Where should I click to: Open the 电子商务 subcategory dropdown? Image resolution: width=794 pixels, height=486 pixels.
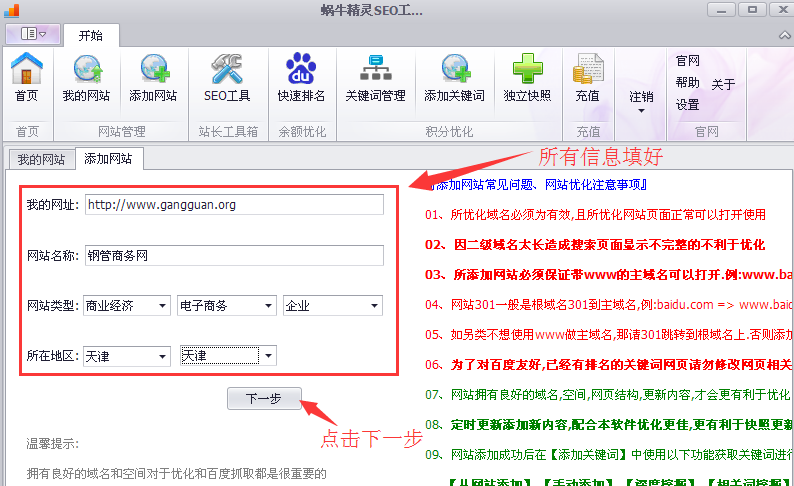pyautogui.click(x=227, y=305)
